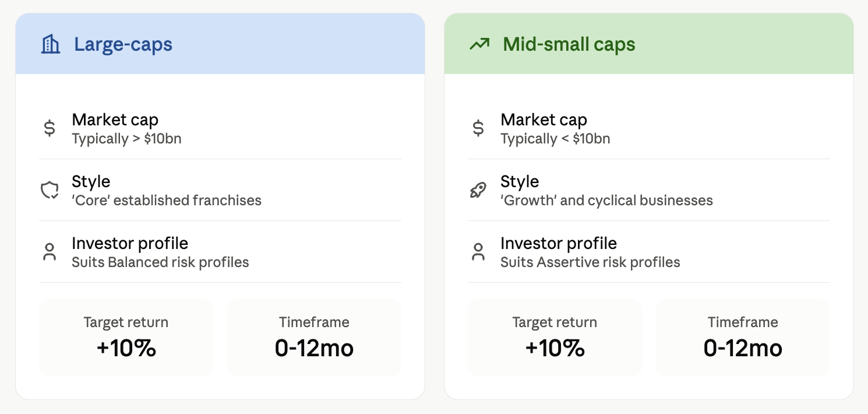
Task: Click Suits Assertive risk profiles text
Action: click(590, 262)
